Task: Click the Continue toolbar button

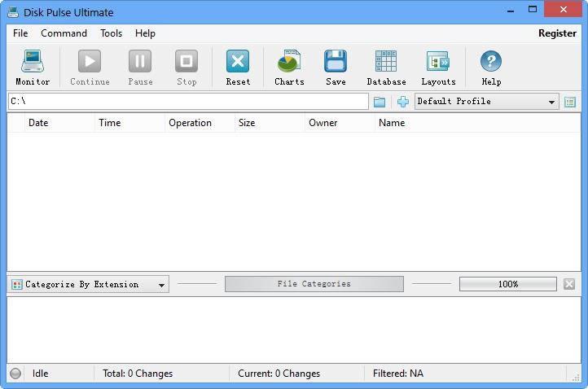Action: click(x=90, y=68)
